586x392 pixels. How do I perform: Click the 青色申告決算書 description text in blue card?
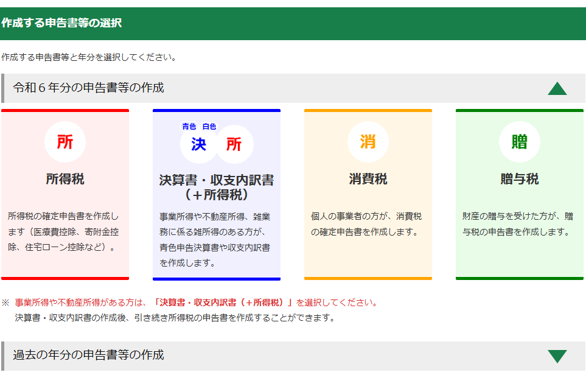point(215,240)
